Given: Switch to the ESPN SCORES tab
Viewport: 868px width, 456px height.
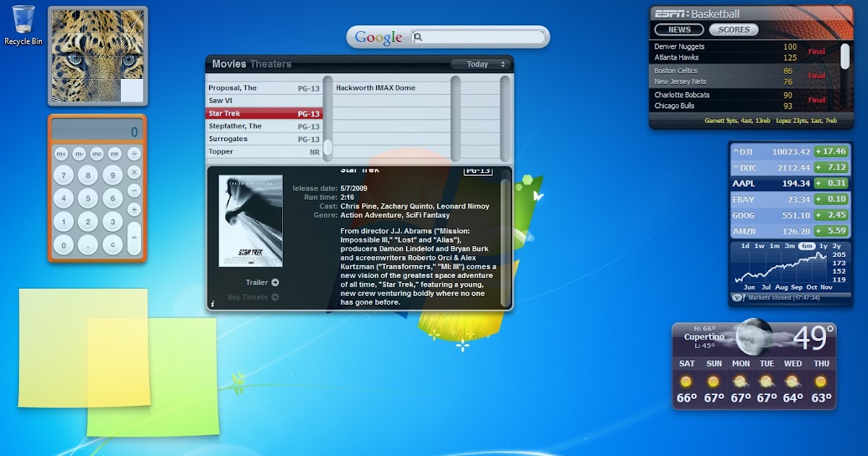Looking at the screenshot, I should pos(733,30).
